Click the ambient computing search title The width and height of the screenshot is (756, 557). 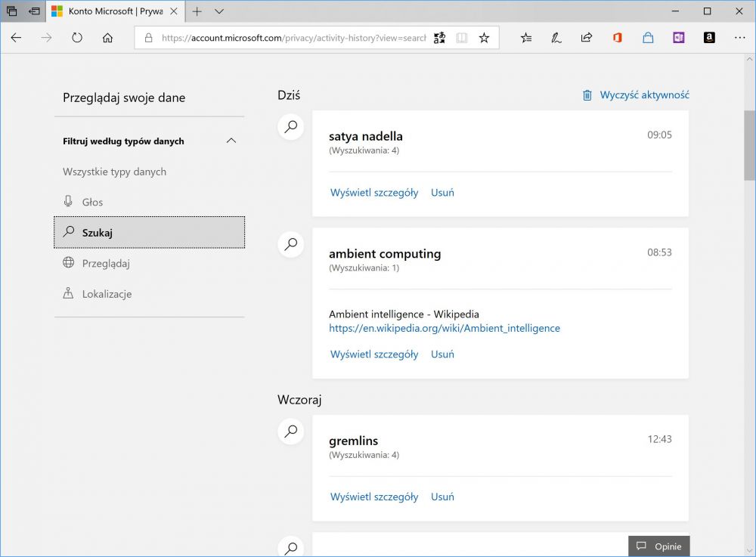pos(385,254)
